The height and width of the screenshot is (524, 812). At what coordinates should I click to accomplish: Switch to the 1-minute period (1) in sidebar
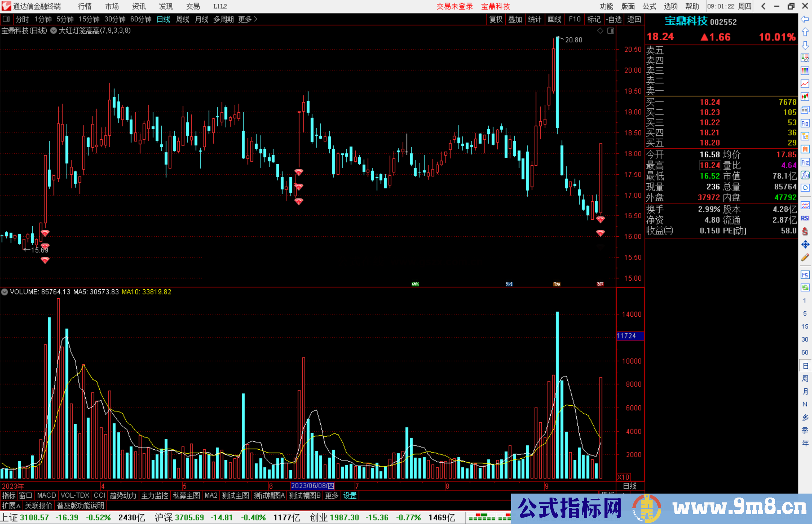click(805, 301)
